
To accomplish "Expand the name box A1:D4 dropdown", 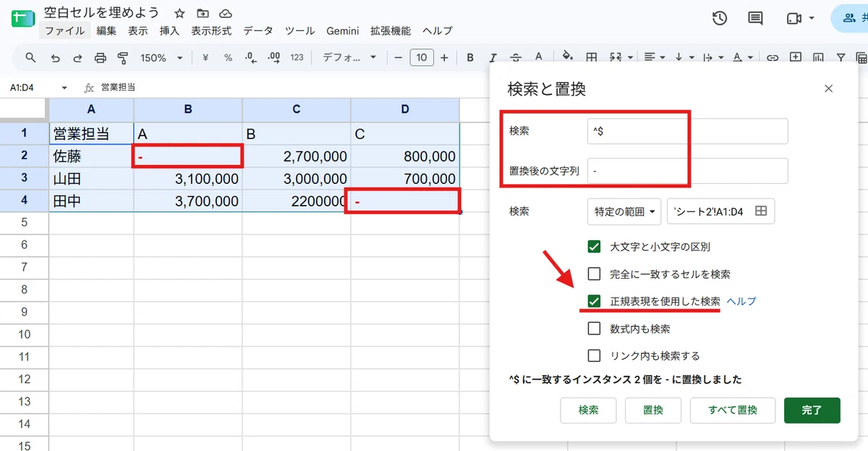I will coord(64,88).
